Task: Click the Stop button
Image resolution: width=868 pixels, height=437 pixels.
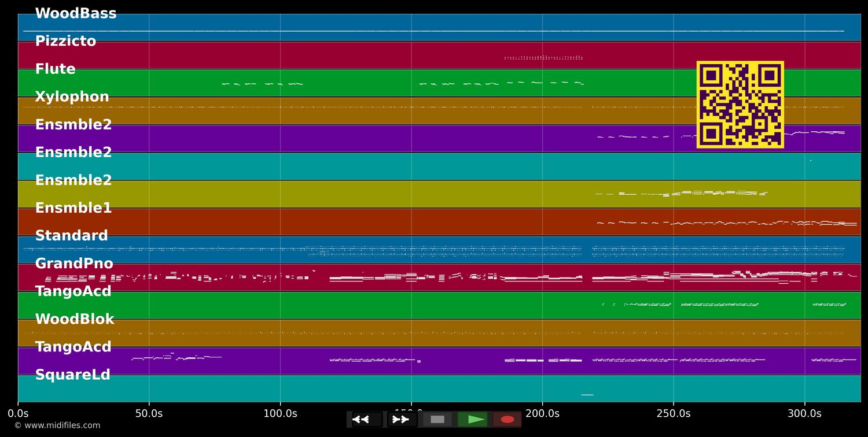Action: pyautogui.click(x=437, y=419)
